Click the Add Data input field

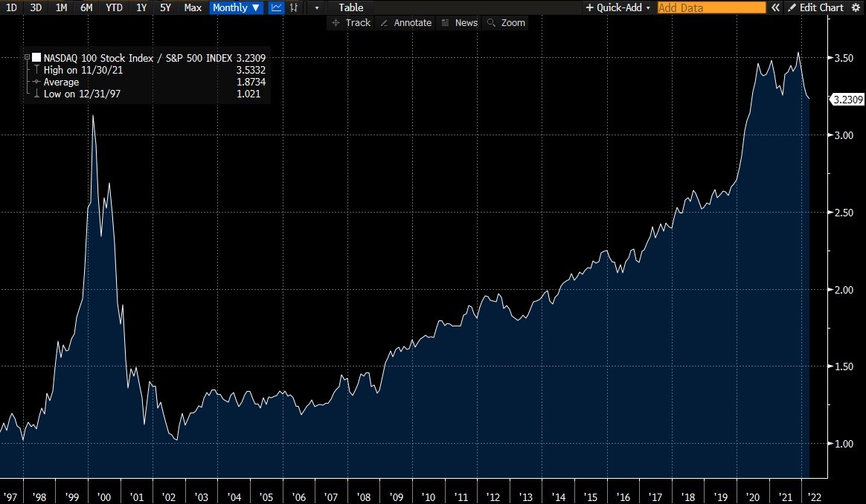point(711,7)
